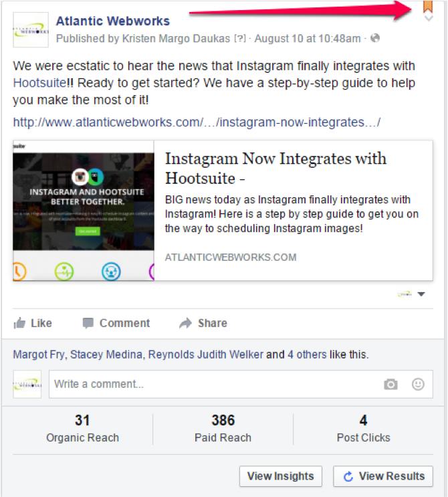Open Stacey Medina's profile link
The image size is (448, 497).
pyautogui.click(x=106, y=355)
